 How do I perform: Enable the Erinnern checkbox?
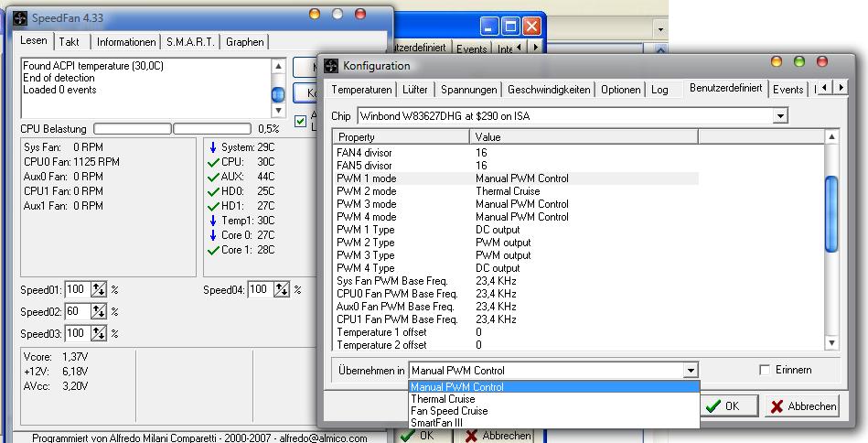(x=765, y=370)
